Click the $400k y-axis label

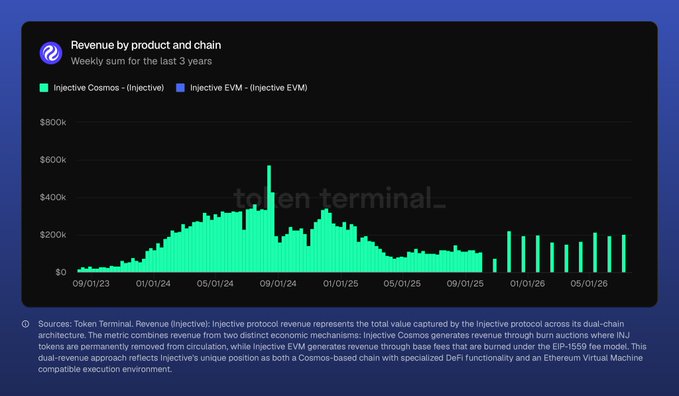53,198
